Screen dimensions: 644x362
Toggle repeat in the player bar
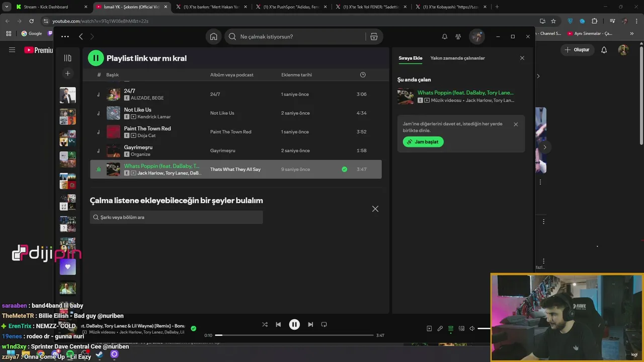[x=324, y=325]
